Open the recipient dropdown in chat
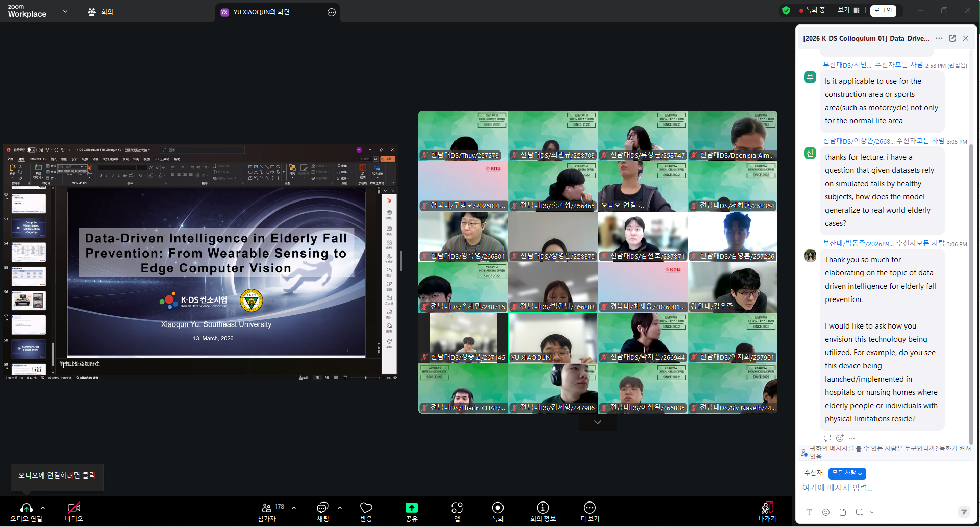The image size is (980, 527). pos(847,473)
